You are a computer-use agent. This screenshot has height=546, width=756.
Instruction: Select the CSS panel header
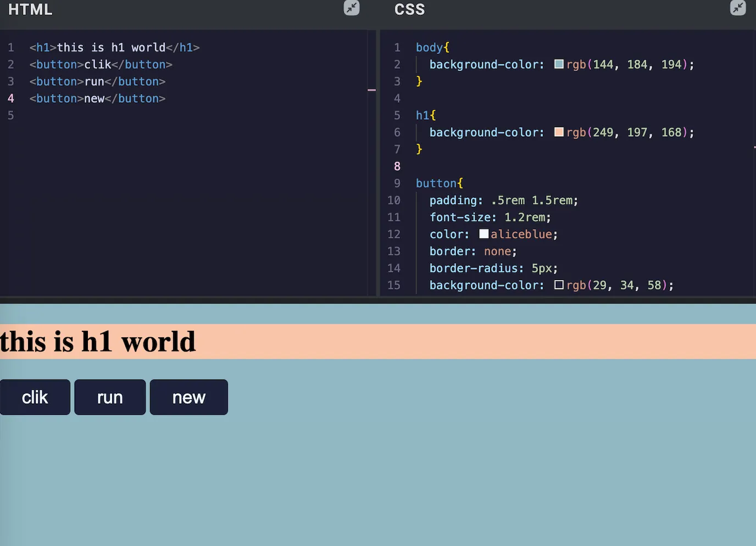409,9
